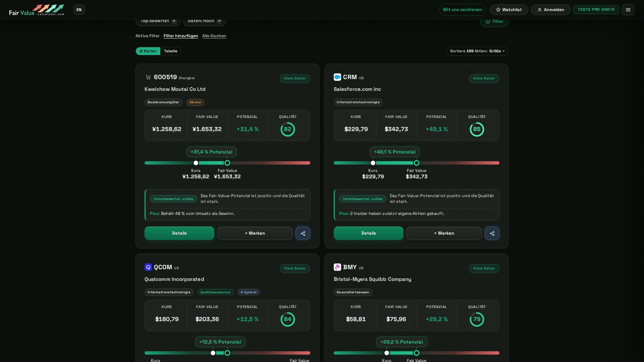Open the hamburger menu icon

coord(628,10)
